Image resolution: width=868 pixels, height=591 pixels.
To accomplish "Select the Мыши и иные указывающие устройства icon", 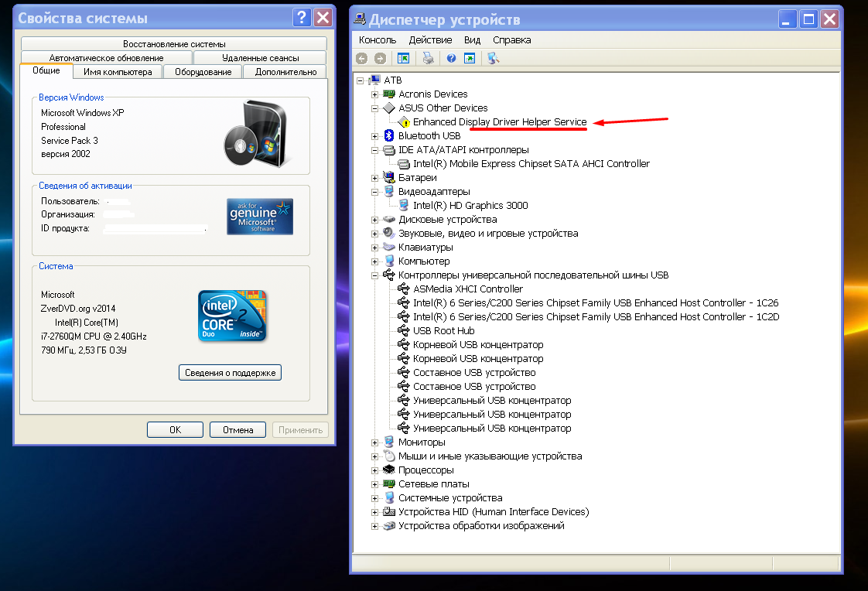I will point(389,456).
